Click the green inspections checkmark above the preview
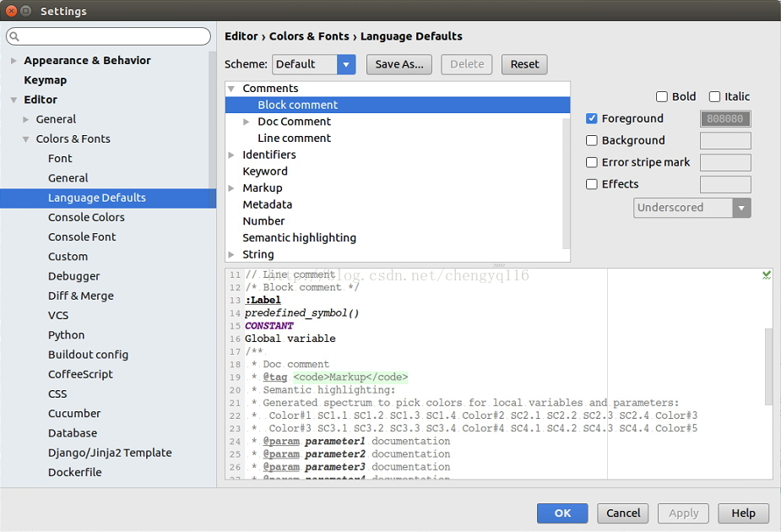This screenshot has height=532, width=781. [x=765, y=274]
